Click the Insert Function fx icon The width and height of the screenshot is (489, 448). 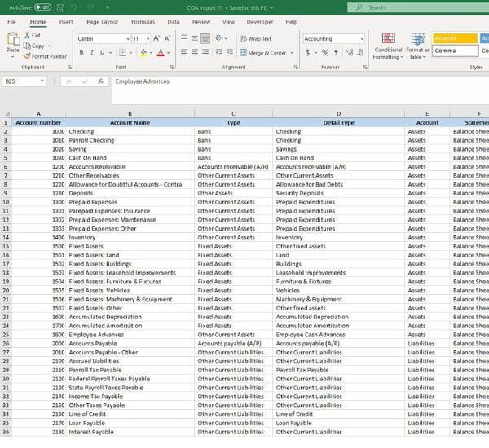click(x=100, y=81)
